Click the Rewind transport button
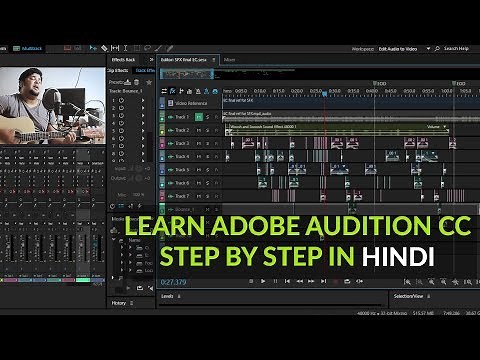 pos(300,281)
